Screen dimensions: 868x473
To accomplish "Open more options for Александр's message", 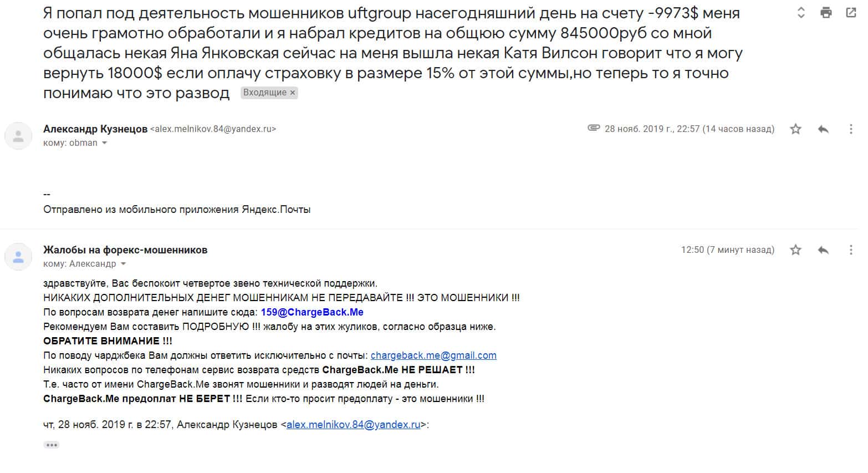I will pos(851,129).
